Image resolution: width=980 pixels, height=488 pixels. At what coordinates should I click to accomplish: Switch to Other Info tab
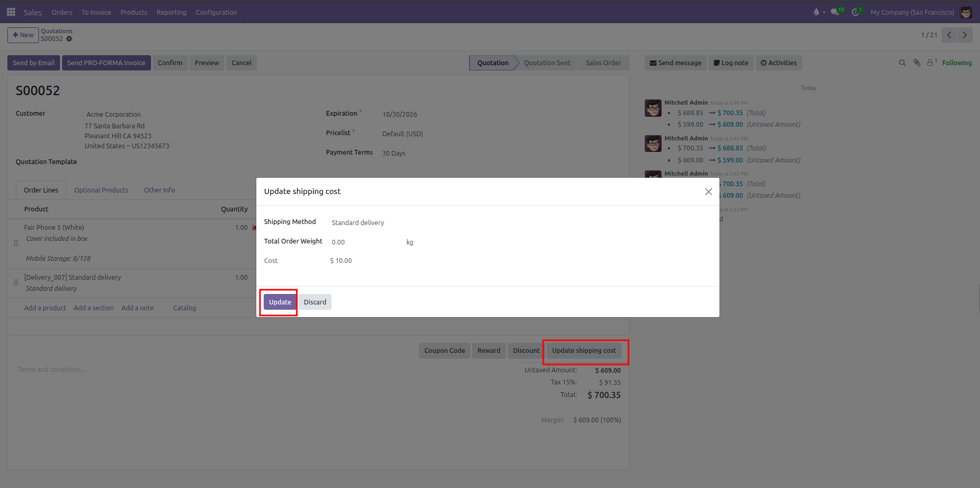click(159, 190)
